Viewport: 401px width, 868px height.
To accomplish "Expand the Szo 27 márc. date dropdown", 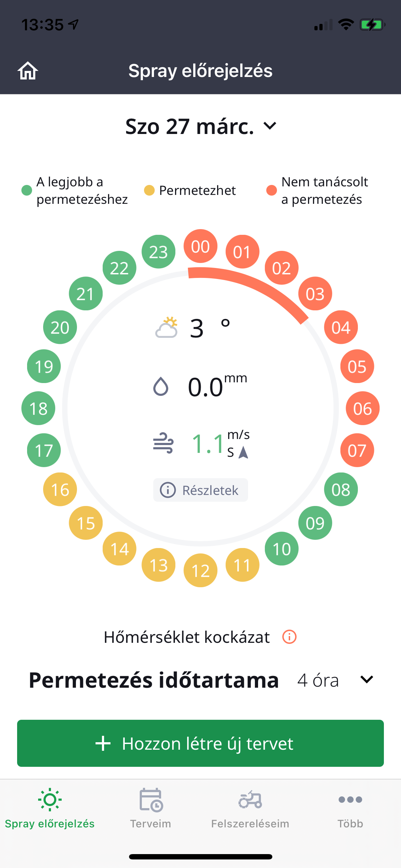I will [200, 126].
